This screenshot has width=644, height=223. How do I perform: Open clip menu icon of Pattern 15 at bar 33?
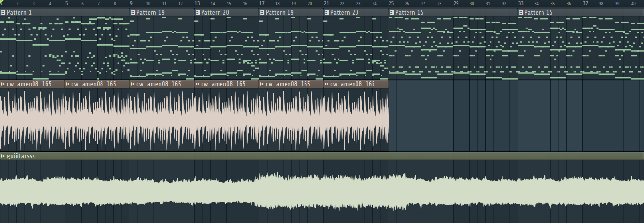[521, 12]
